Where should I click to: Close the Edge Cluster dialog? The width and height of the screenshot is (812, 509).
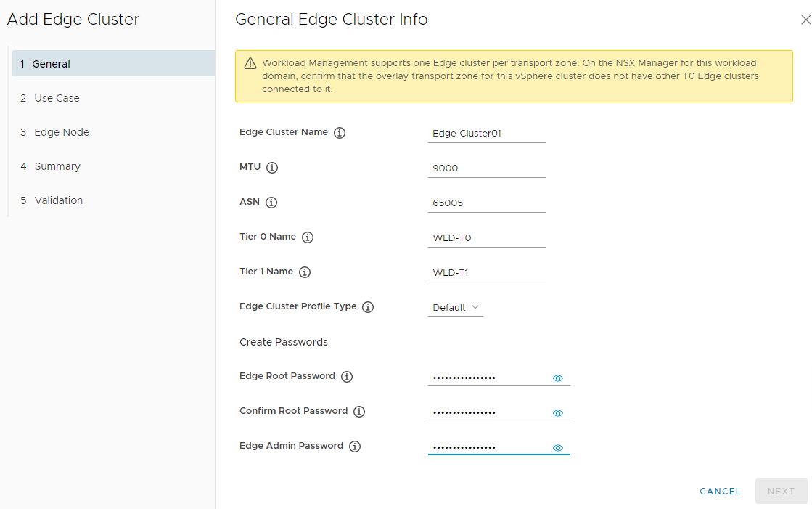pos(805,20)
